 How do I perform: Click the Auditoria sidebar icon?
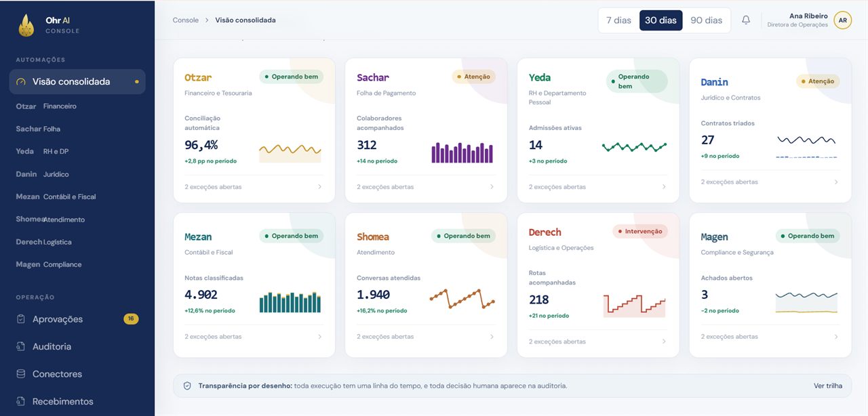[21, 346]
